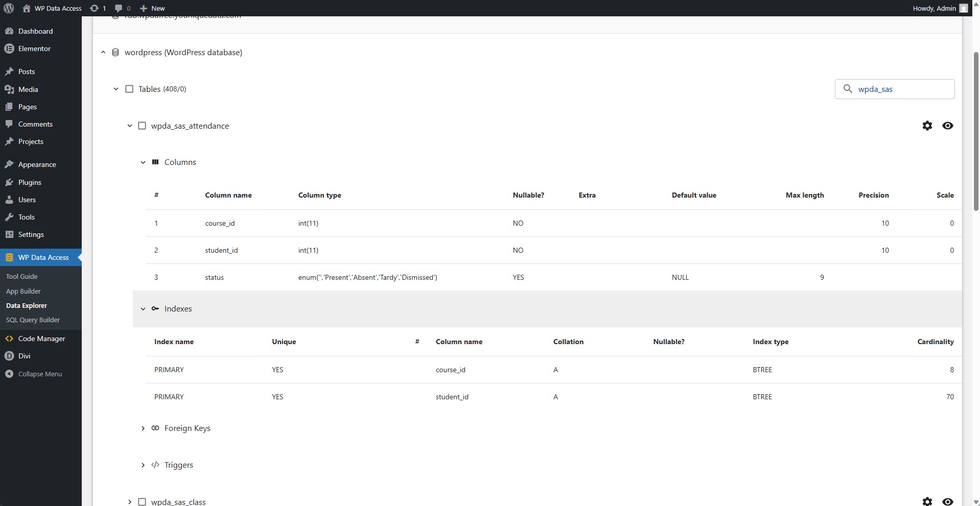
Task: Click the table search field containing wpda_sas
Action: pos(902,89)
